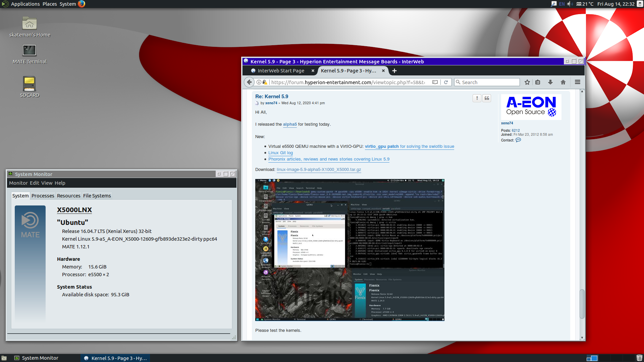Open the weather 21 °C panel indicator

585,4
